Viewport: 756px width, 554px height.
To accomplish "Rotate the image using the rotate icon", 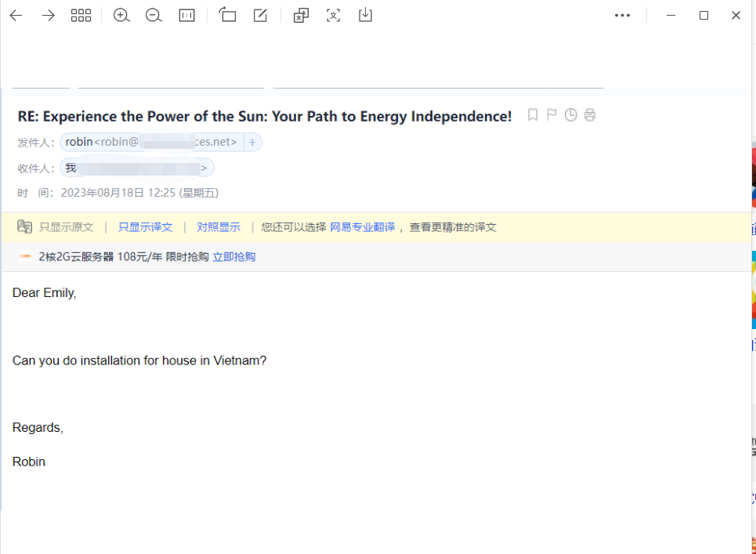I will 227,16.
